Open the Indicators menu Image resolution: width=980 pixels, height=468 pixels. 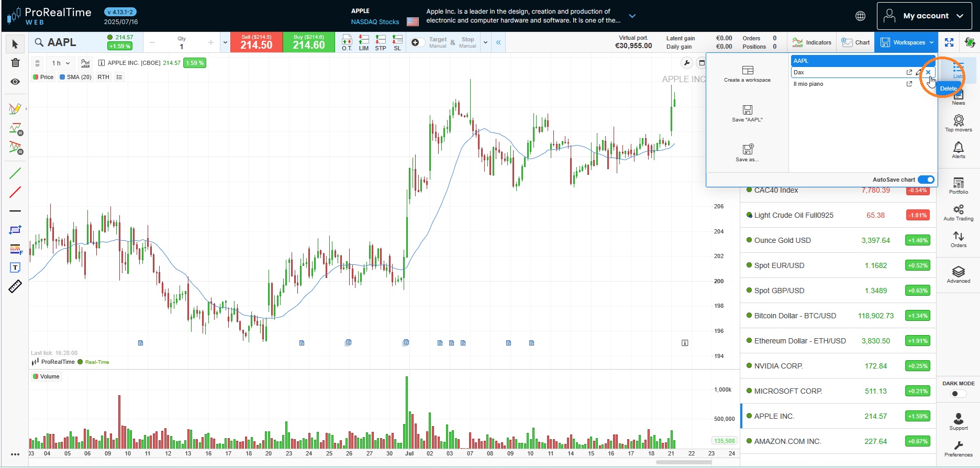pos(812,42)
